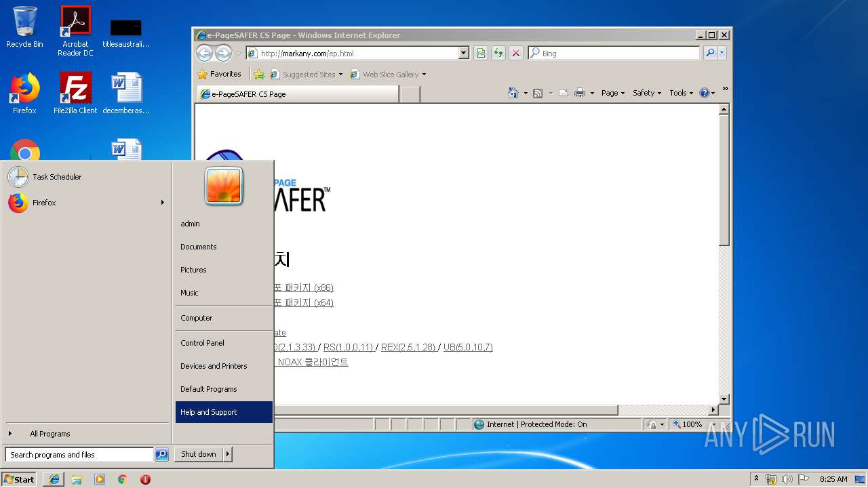
Task: Expand All Programs list
Action: point(86,434)
